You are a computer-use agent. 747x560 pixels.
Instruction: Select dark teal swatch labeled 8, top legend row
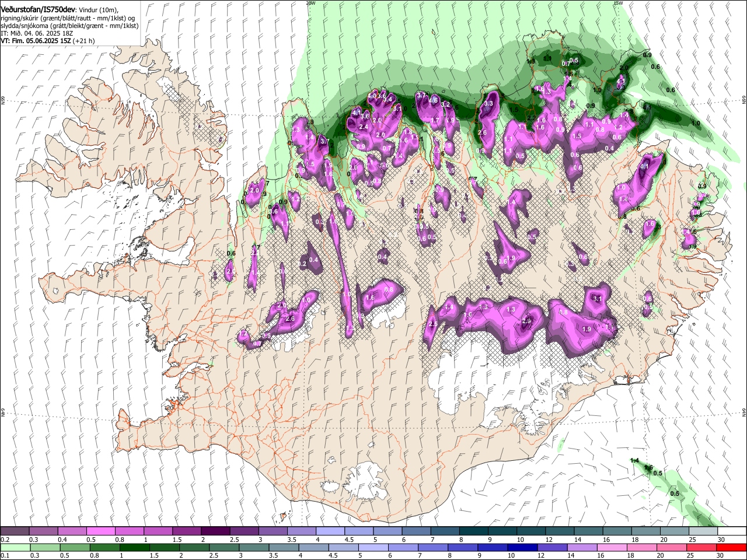[473, 531]
